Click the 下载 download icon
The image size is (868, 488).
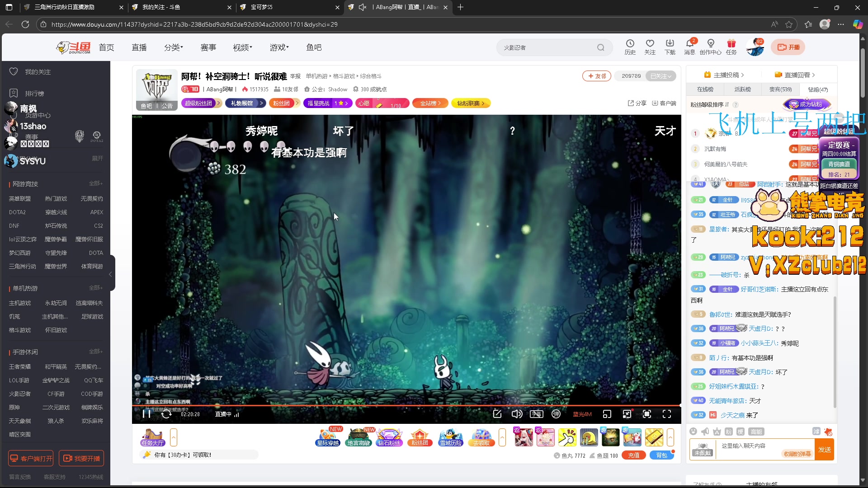pos(670,47)
